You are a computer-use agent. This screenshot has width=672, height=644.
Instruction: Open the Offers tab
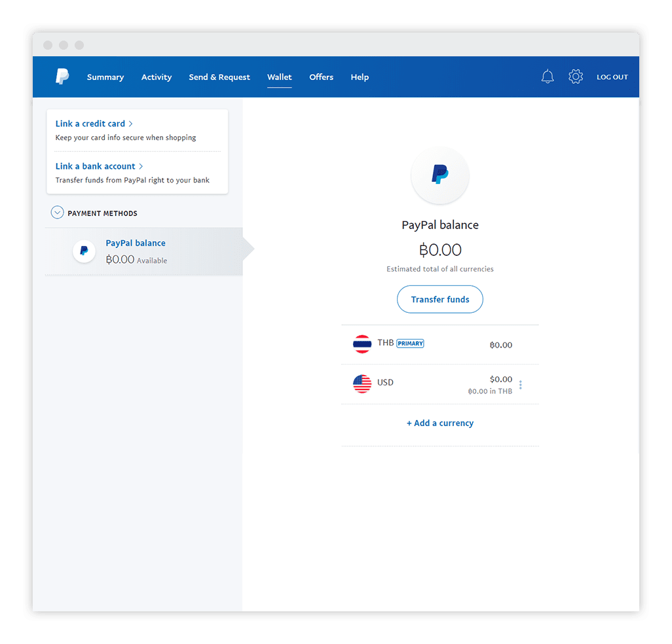tap(322, 77)
